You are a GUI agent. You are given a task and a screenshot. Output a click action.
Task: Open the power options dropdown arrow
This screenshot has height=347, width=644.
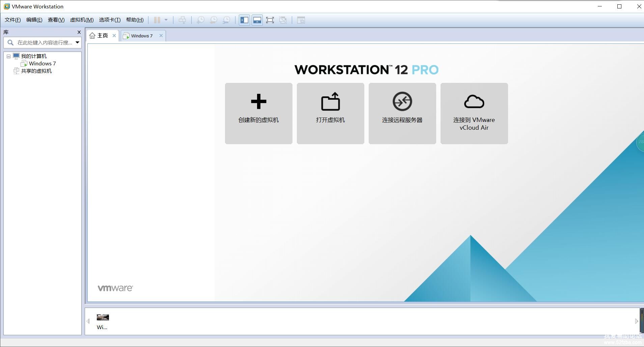[x=166, y=20]
